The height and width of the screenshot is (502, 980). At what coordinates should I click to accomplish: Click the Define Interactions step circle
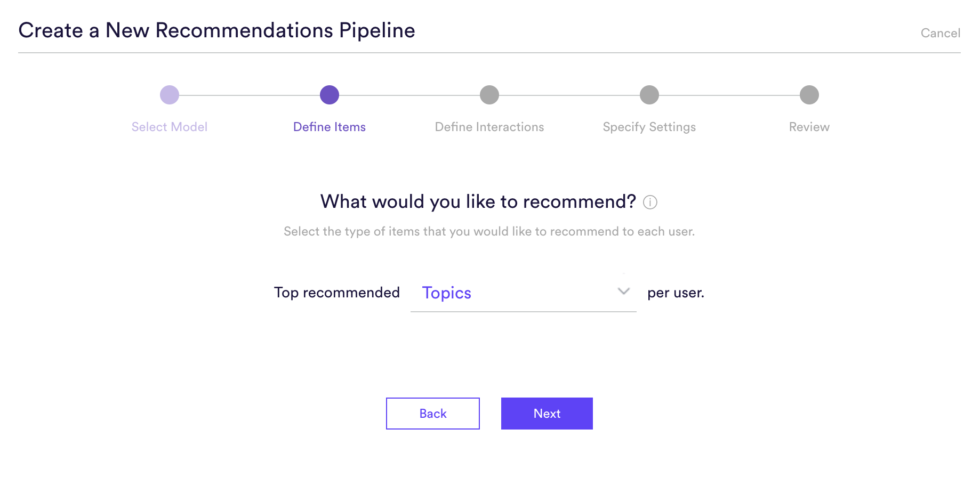click(x=489, y=95)
